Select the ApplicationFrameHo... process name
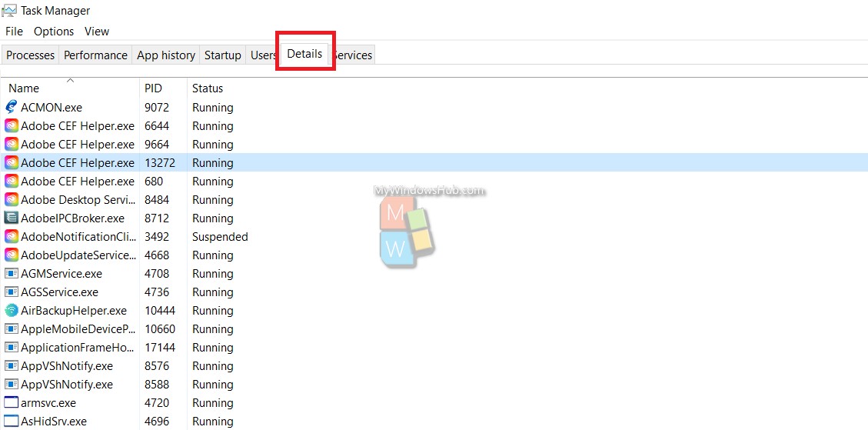Viewport: 868px width, 430px height. 78,348
